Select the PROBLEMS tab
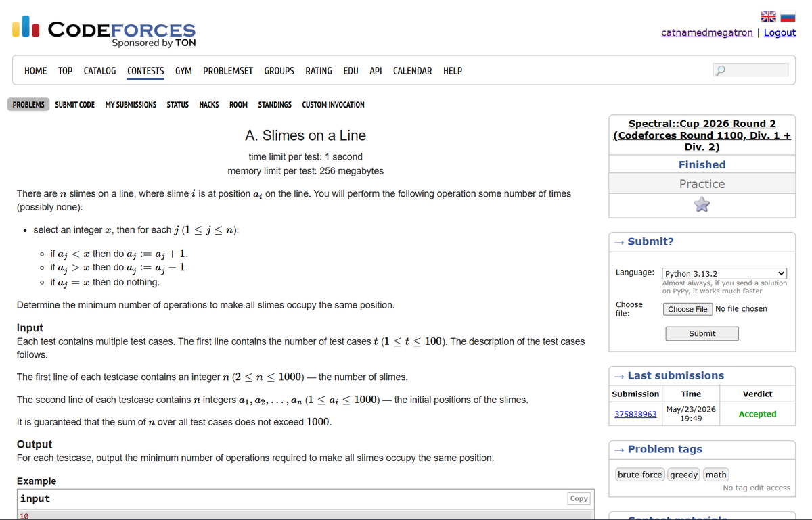The width and height of the screenshot is (812, 520). [29, 105]
